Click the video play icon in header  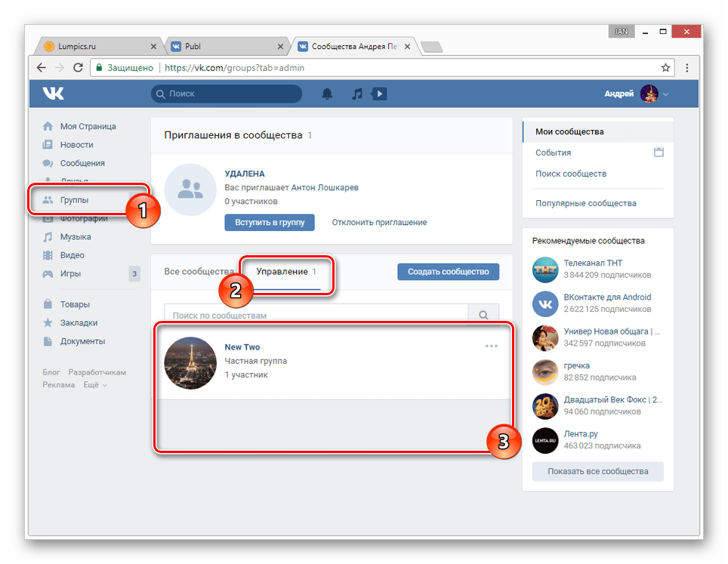coord(380,94)
